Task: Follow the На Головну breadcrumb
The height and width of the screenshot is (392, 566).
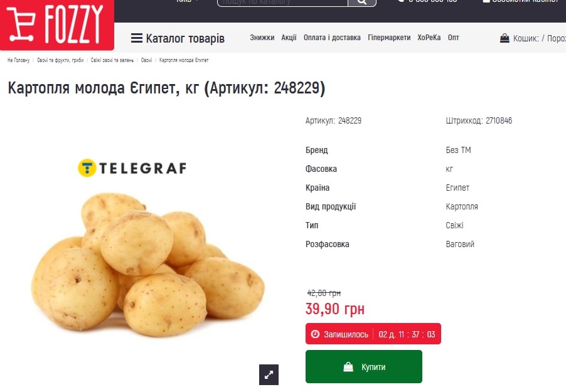Action: pos(18,60)
